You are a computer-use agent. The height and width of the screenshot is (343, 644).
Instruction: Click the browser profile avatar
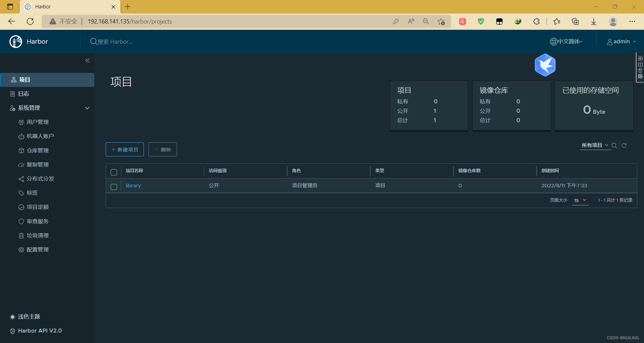pos(613,21)
